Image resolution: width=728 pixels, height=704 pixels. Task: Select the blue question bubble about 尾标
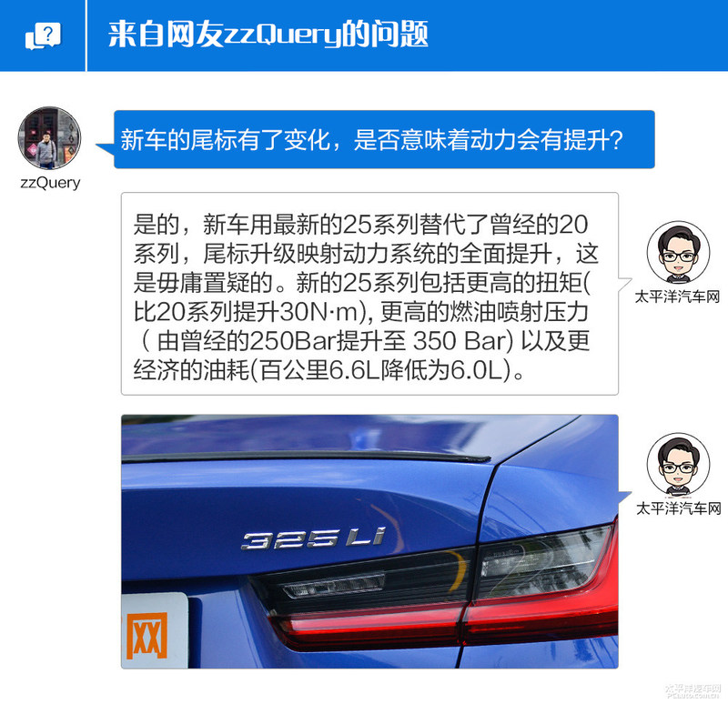[x=384, y=139]
